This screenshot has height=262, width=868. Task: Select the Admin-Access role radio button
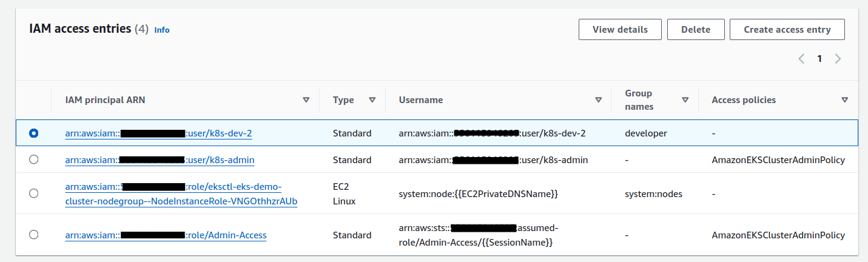click(34, 234)
